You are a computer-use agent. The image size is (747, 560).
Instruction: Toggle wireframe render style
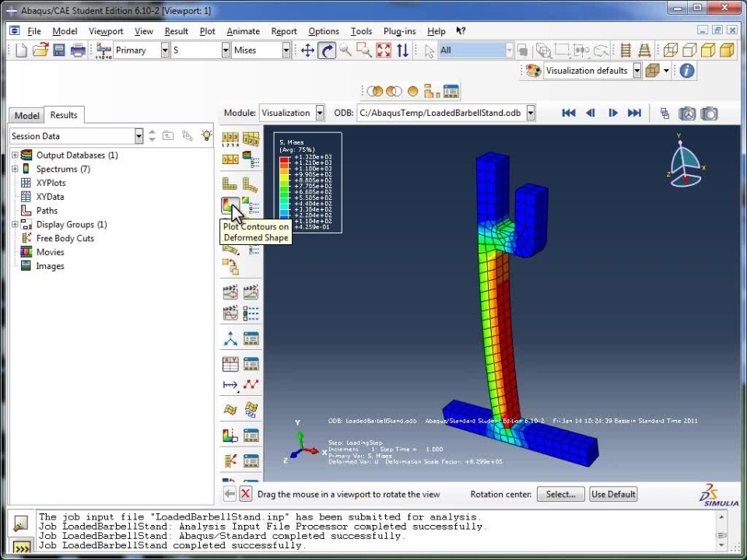point(670,50)
